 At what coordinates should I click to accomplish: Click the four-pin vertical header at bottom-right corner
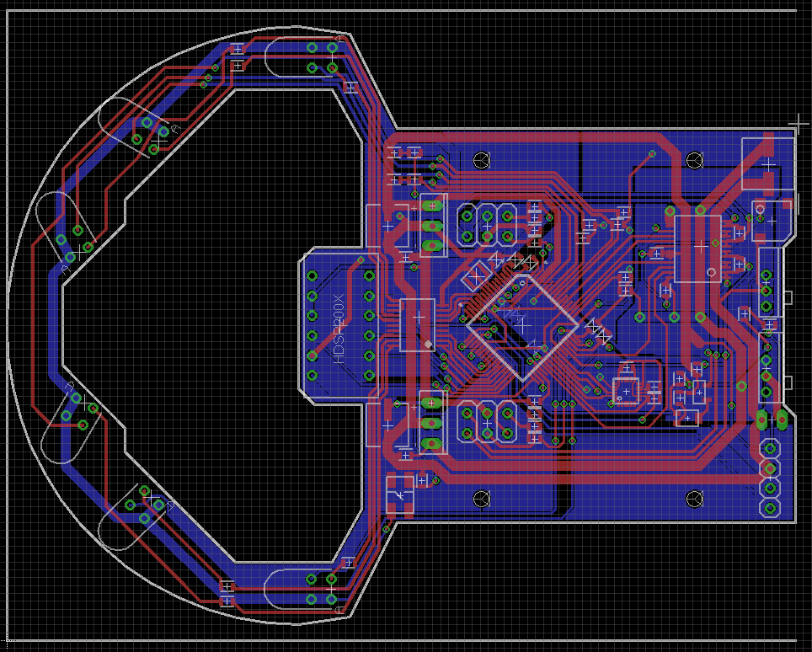pyautogui.click(x=770, y=478)
